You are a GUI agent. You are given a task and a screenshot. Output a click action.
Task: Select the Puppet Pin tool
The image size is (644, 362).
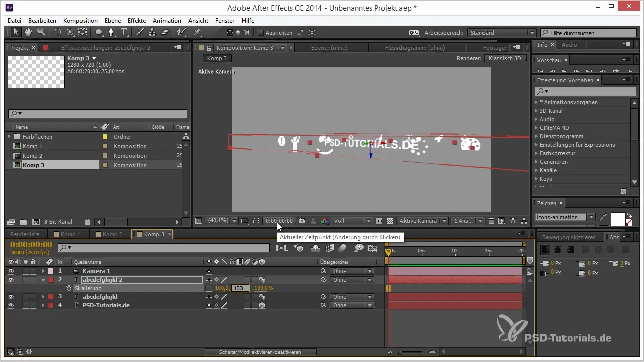tap(197, 32)
